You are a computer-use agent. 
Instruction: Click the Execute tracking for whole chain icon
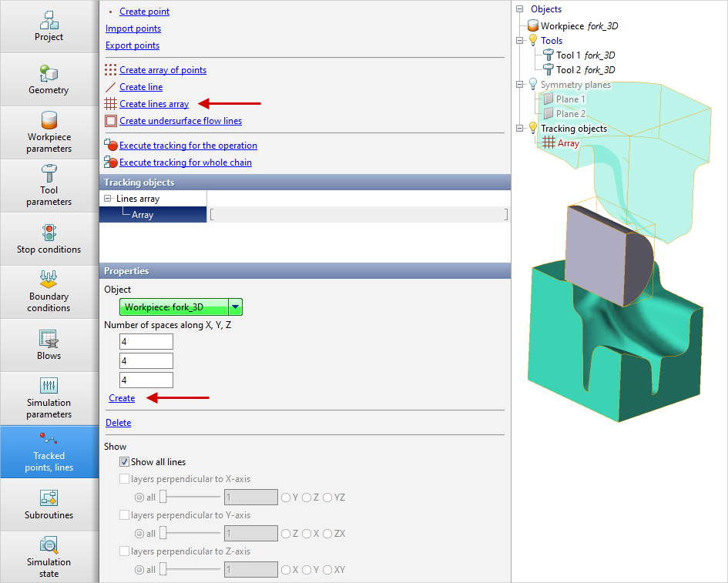[x=111, y=163]
